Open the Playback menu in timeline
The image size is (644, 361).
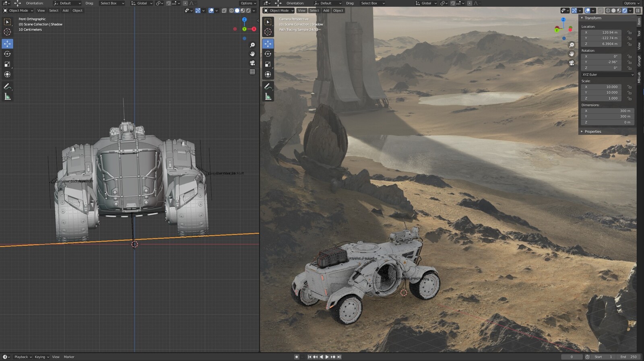pos(23,357)
